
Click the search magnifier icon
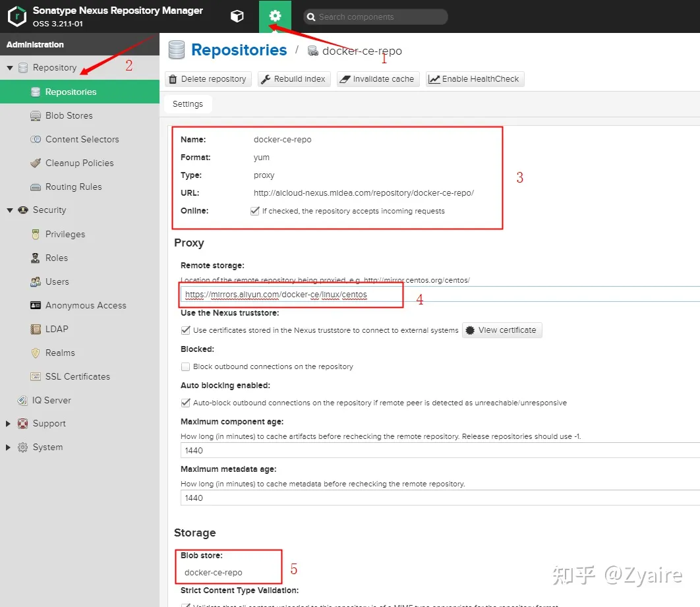pos(311,17)
